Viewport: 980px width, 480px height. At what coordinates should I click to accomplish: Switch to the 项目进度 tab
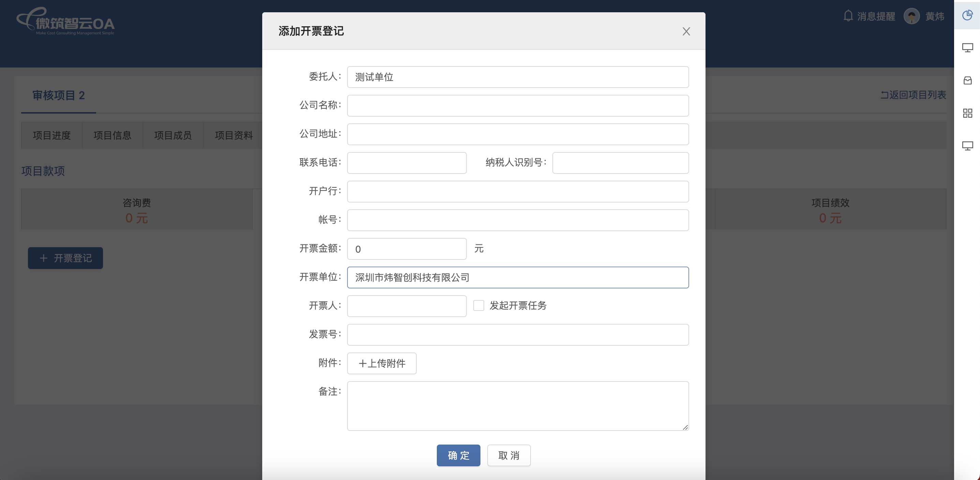tap(52, 135)
